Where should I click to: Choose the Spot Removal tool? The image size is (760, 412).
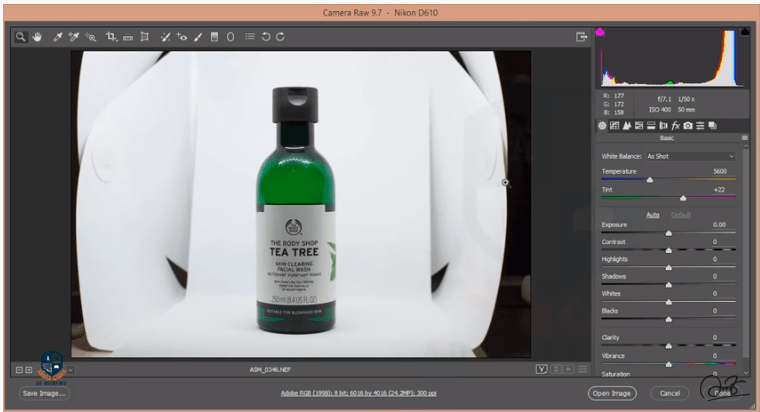pos(165,37)
